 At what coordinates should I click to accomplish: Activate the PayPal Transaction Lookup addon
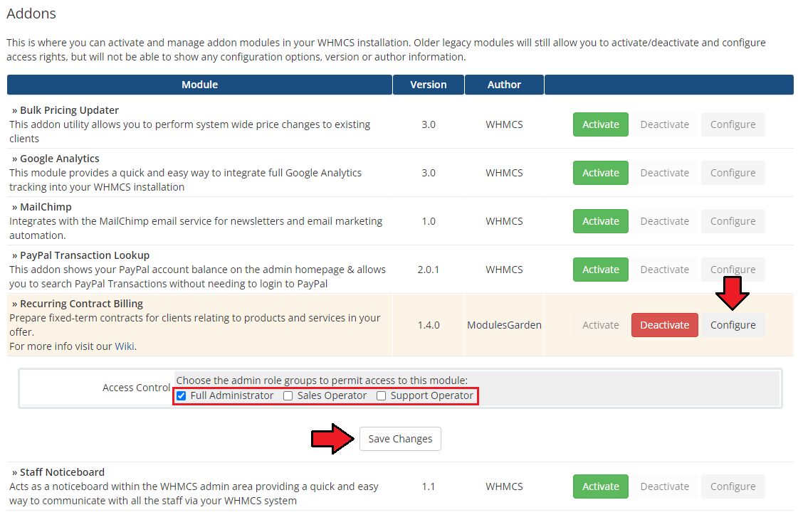point(601,270)
